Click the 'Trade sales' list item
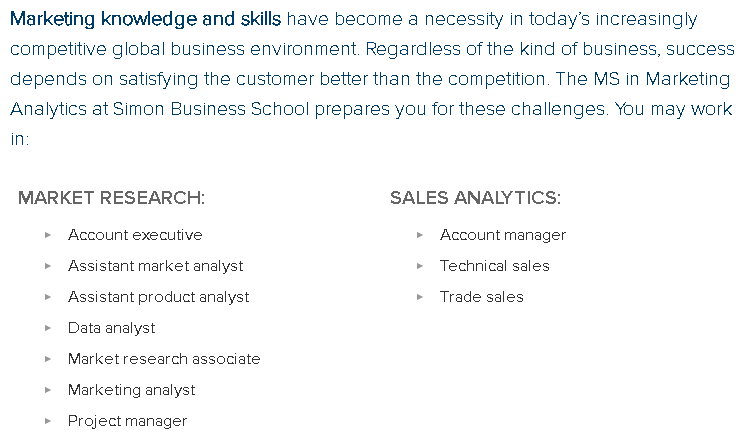The width and height of the screenshot is (740, 442). [482, 297]
